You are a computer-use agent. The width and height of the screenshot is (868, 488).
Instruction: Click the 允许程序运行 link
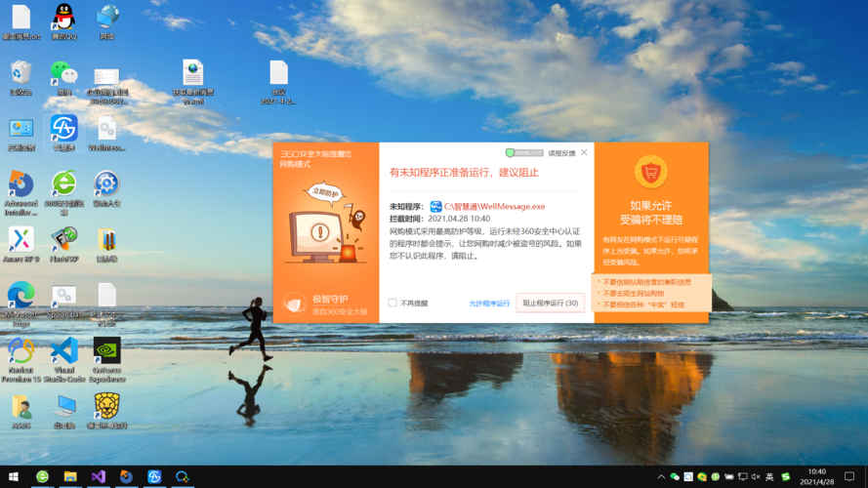tap(489, 304)
